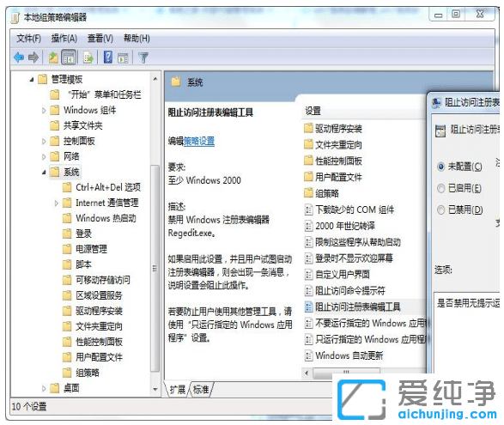Click the tree pane vertical scrollbar thumb

point(155,269)
